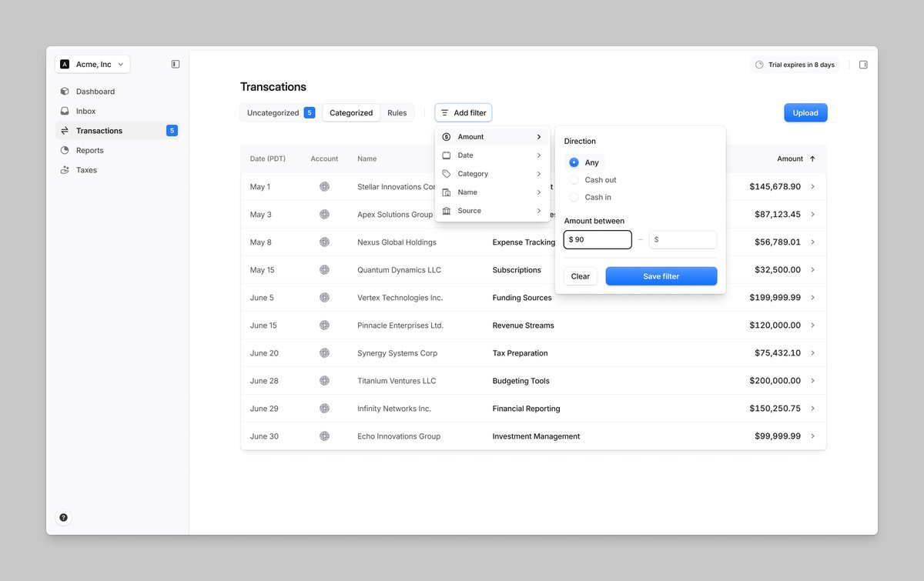Toggle the right side panel icon
924x581 pixels.
click(x=863, y=65)
